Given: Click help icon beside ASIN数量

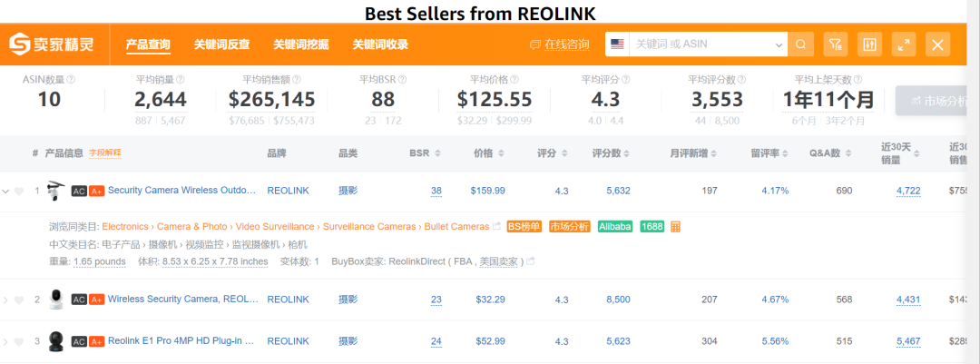Looking at the screenshot, I should pyautogui.click(x=71, y=80).
